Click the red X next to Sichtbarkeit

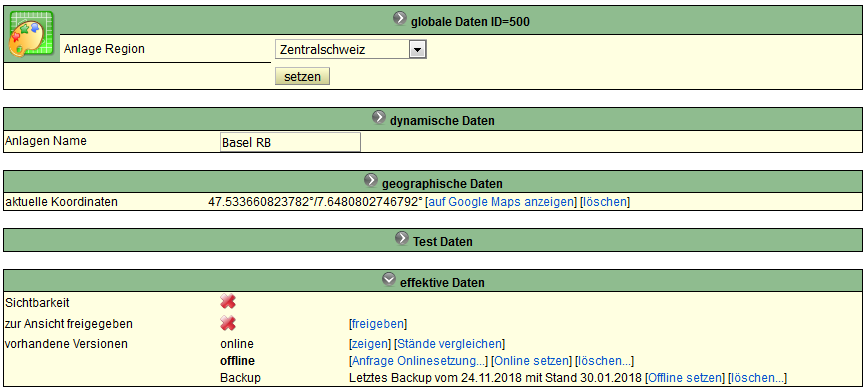(228, 301)
